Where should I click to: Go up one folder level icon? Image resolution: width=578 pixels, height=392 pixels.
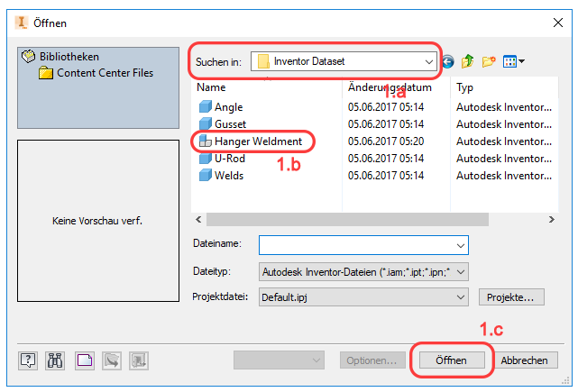[x=467, y=61]
